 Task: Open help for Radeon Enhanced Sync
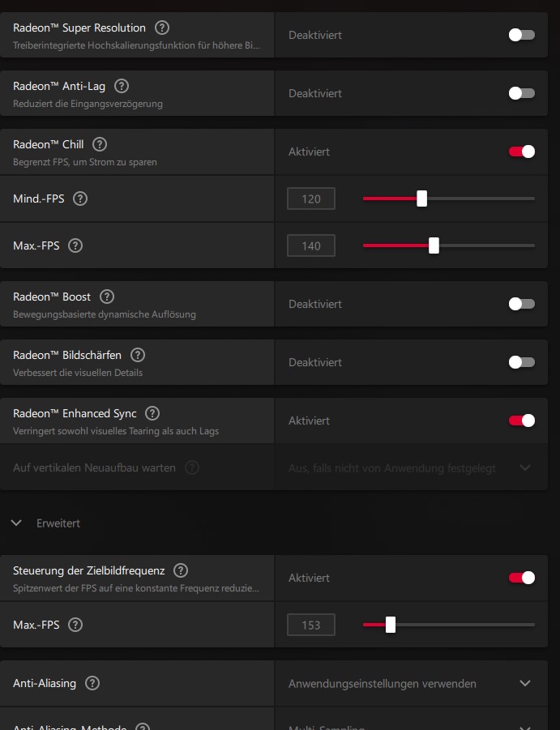tap(152, 414)
